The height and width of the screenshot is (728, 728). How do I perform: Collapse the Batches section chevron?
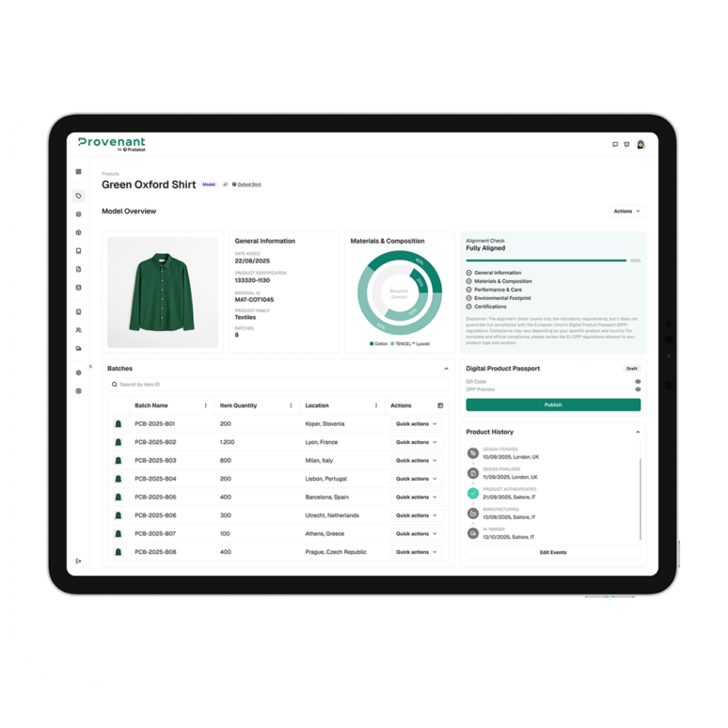[446, 369]
